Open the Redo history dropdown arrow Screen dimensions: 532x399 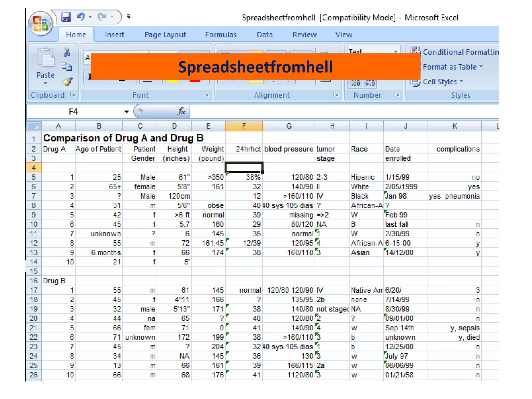click(x=112, y=17)
